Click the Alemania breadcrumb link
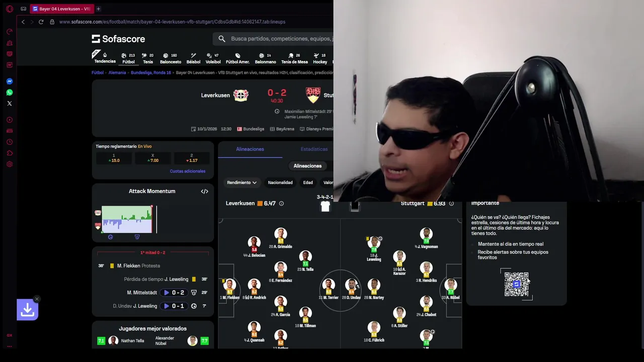 tap(117, 72)
